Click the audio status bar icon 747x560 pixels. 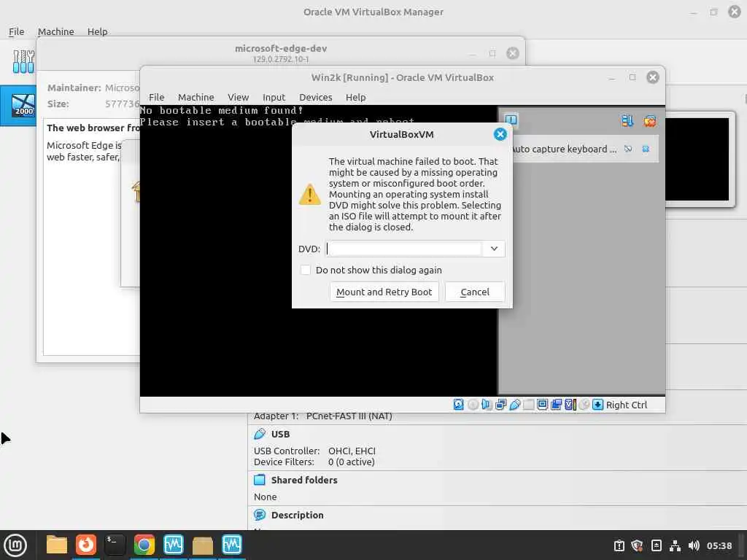pyautogui.click(x=487, y=405)
